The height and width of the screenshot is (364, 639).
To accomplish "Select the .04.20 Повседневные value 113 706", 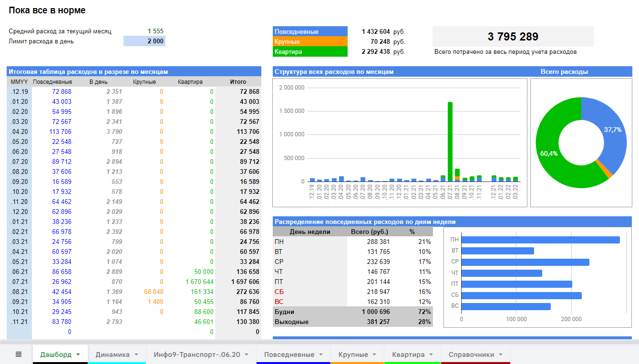I will coord(60,131).
